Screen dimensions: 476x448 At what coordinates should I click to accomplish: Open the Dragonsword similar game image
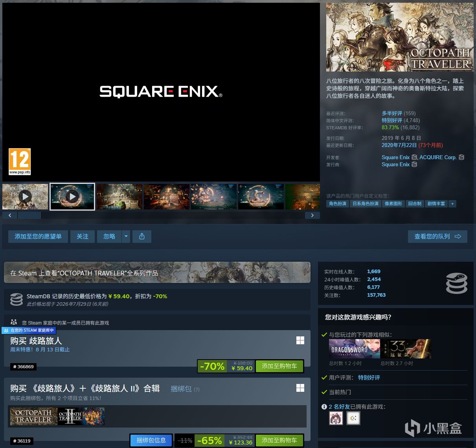coord(354,349)
